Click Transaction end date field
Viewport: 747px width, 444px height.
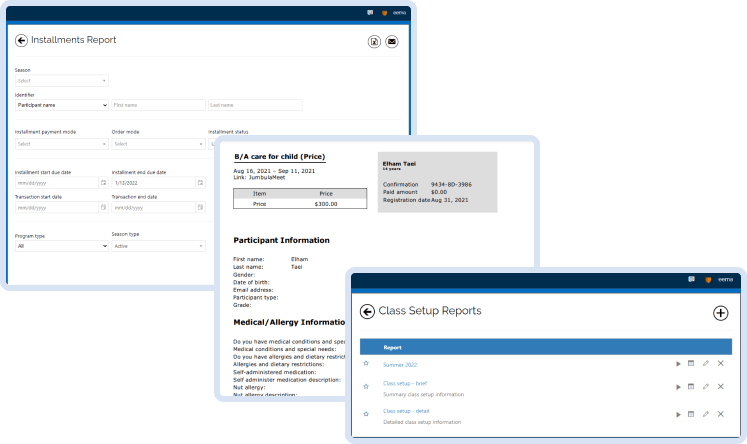click(153, 207)
